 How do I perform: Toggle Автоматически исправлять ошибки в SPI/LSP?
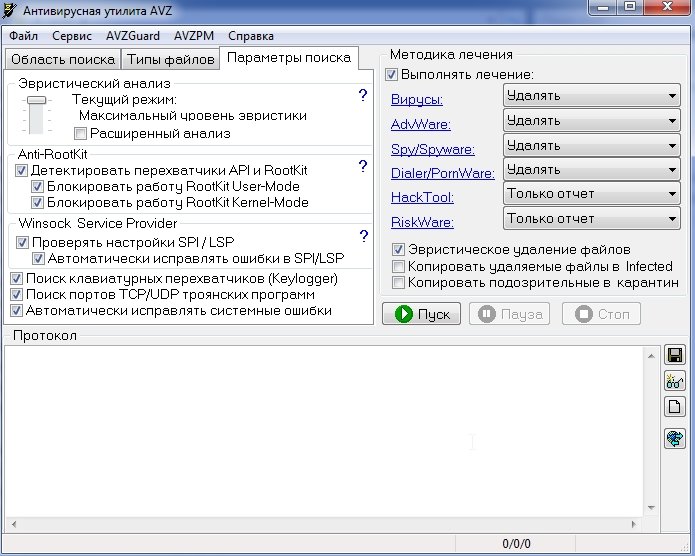tap(38, 258)
